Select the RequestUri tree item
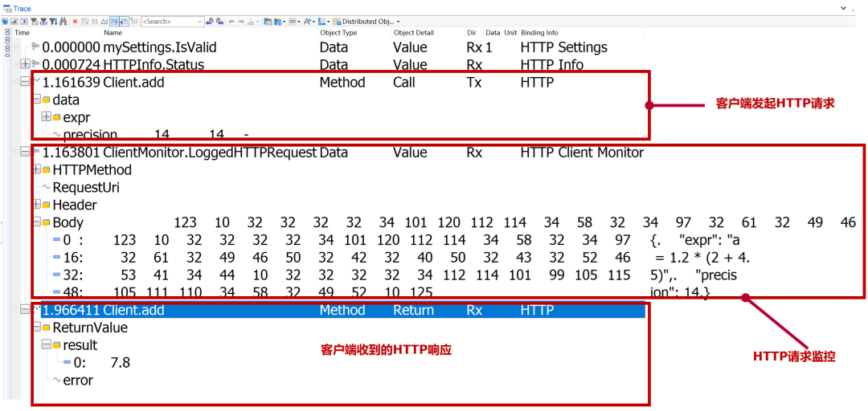This screenshot has height=411, width=868. 86,187
